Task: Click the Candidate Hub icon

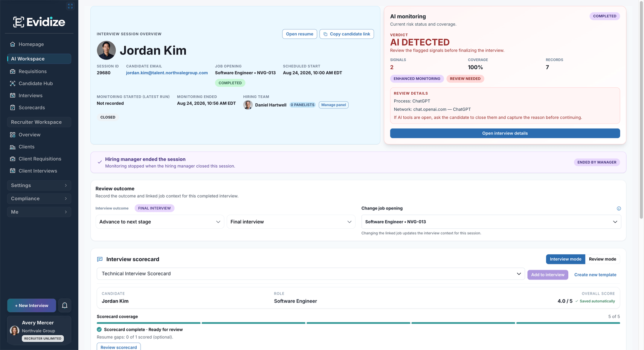Action: (13, 83)
